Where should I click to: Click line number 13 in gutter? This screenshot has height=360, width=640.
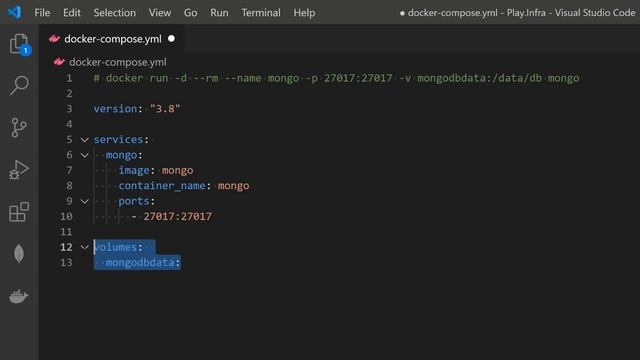coord(66,262)
